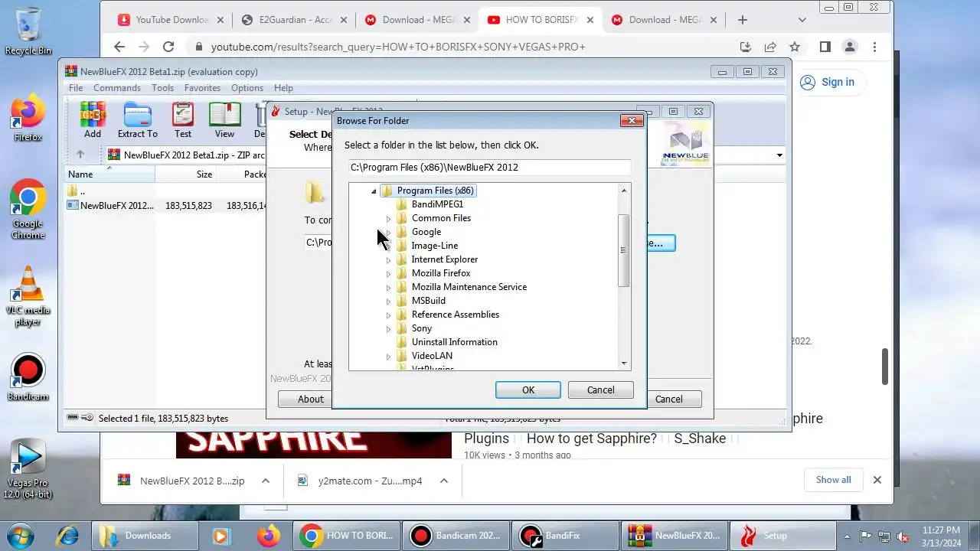Select the Firefox desktop shortcut
This screenshot has height=551, width=980.
(x=28, y=118)
